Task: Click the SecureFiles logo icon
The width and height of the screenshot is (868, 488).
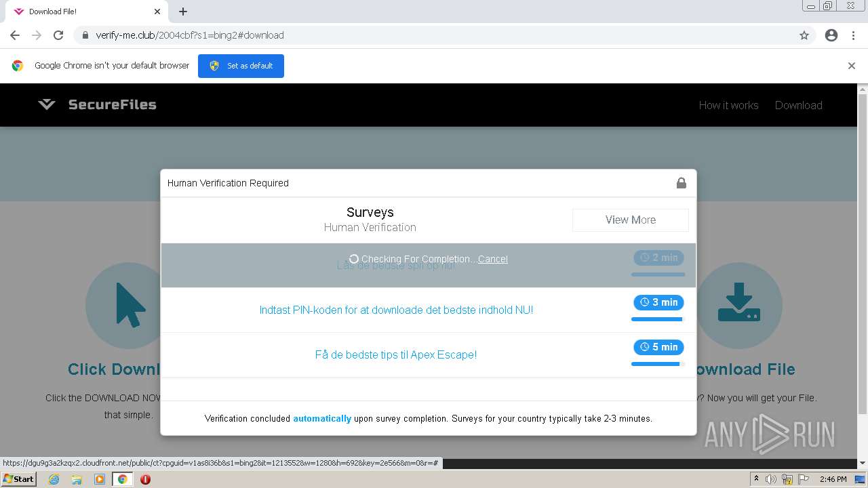Action: [x=47, y=104]
